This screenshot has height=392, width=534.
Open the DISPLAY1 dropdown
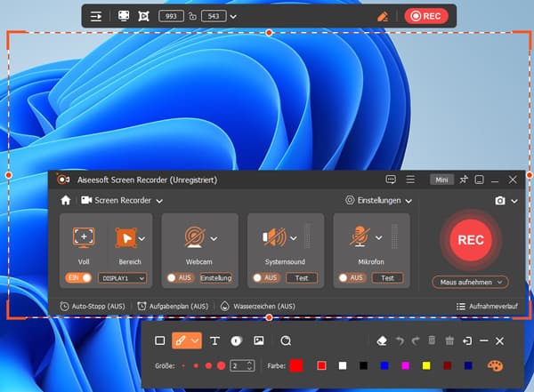(123, 278)
